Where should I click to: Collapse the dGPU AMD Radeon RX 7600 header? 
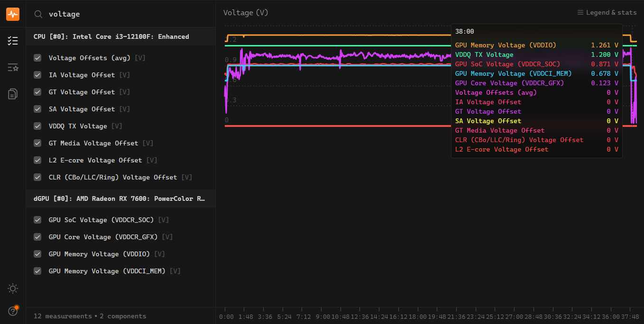120,198
